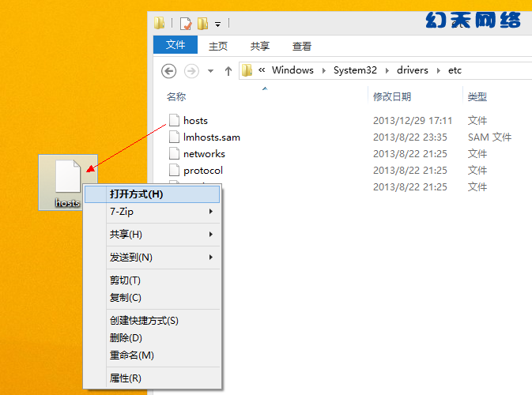Click the lmhosts.sam file icon
This screenshot has width=532, height=395.
pos(175,137)
